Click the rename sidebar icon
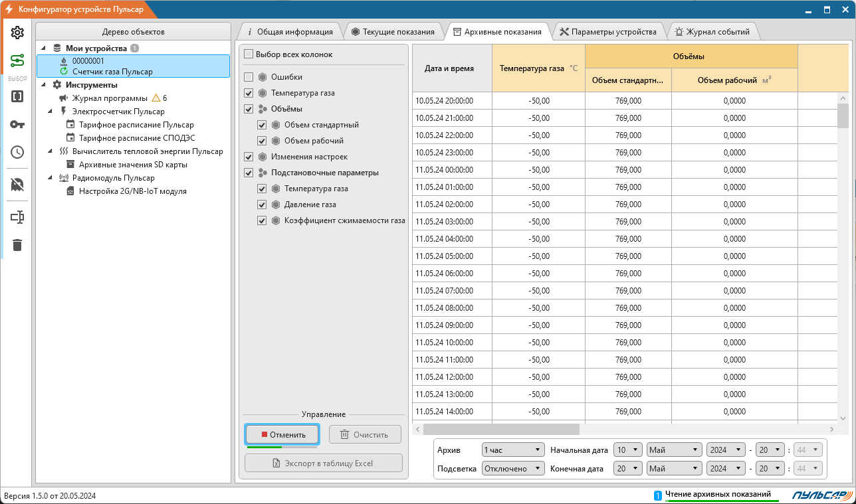This screenshot has height=504, width=856. (17, 217)
